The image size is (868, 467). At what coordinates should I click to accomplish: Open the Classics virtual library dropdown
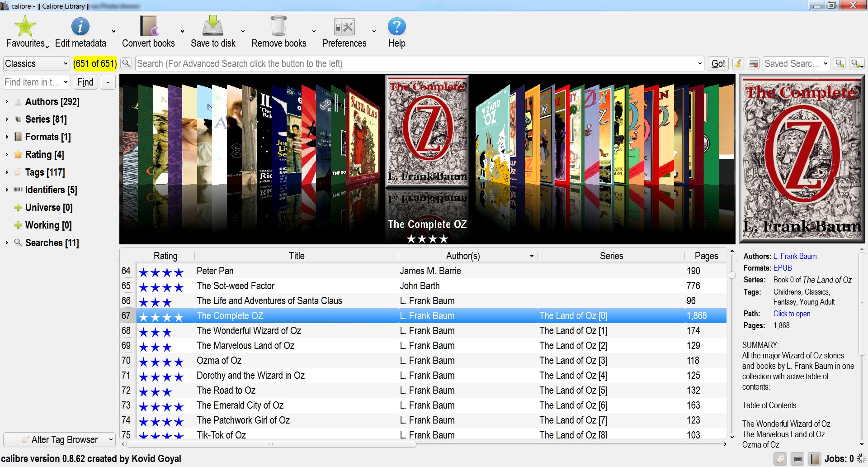click(x=36, y=63)
